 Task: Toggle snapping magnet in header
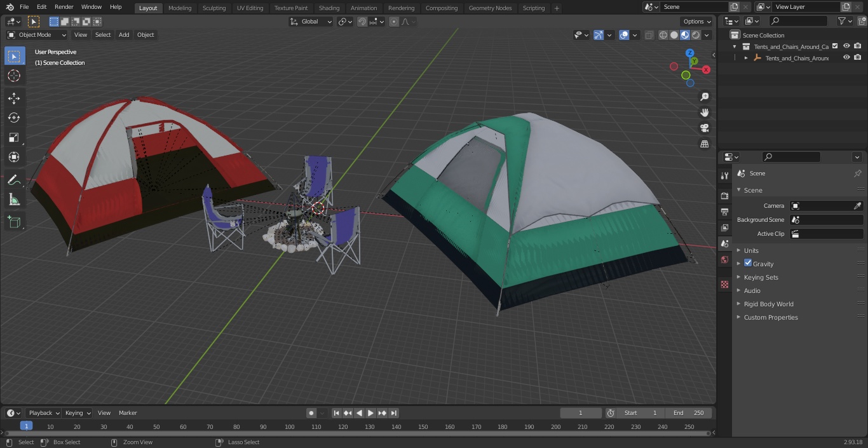[362, 22]
